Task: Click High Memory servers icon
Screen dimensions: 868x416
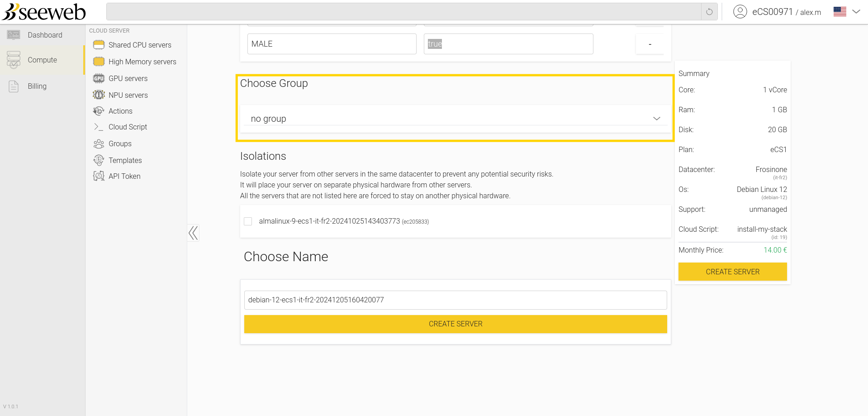Action: pos(99,62)
